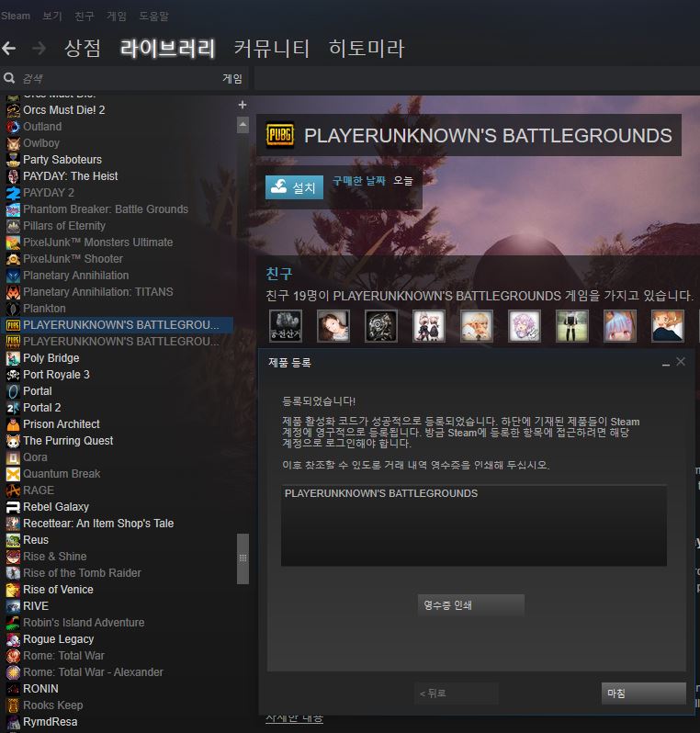Click PLAYERUNKNOWN'S BATTLEGROUNDS in registered products box
Image resolution: width=700 pixels, height=733 pixels.
(381, 493)
